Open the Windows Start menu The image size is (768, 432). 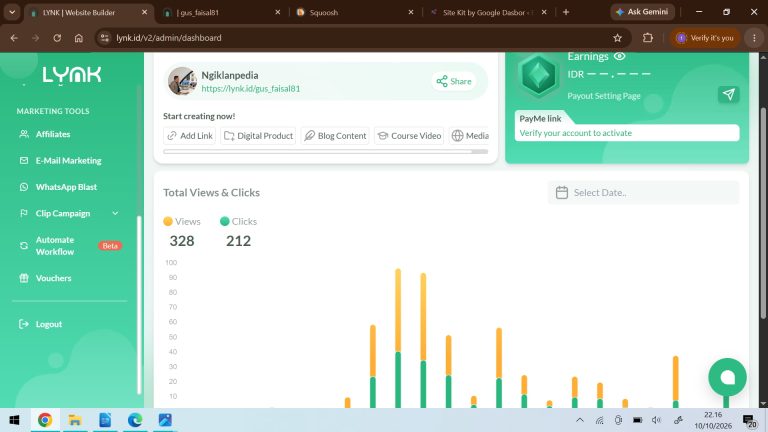click(15, 420)
